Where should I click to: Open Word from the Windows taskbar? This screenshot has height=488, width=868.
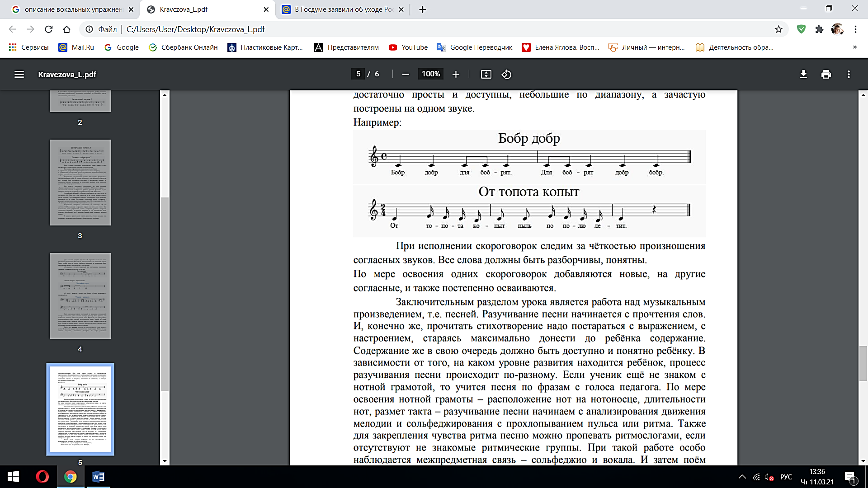pyautogui.click(x=98, y=477)
